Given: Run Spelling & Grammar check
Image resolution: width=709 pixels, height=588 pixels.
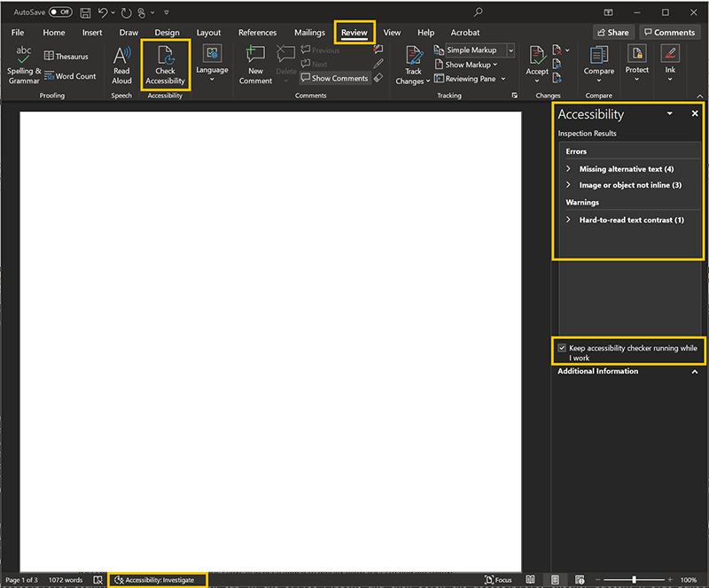Looking at the screenshot, I should pyautogui.click(x=24, y=66).
